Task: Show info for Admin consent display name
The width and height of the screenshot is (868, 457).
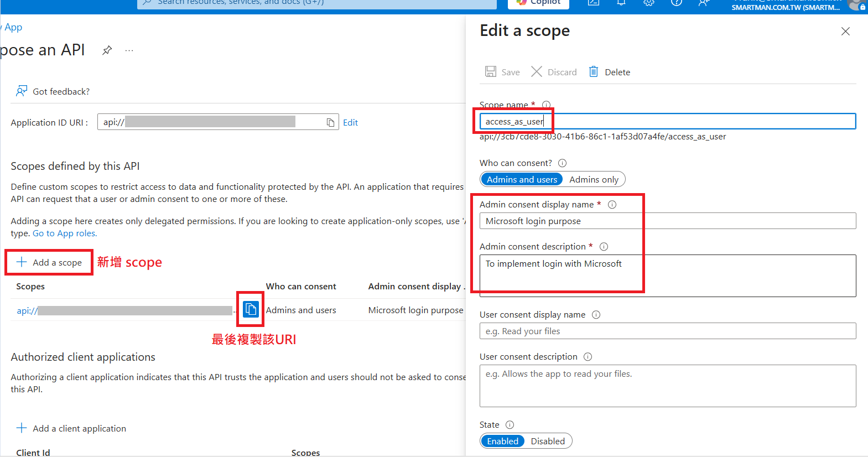Action: pos(612,204)
